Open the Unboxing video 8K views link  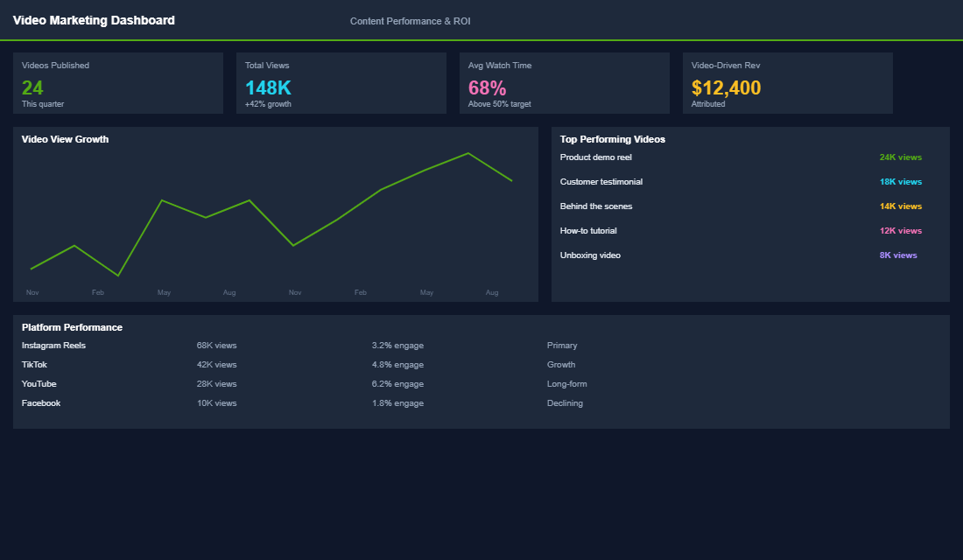pos(898,255)
